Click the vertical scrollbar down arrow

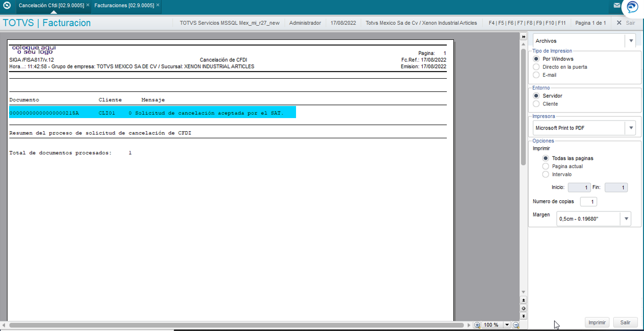[x=523, y=292]
